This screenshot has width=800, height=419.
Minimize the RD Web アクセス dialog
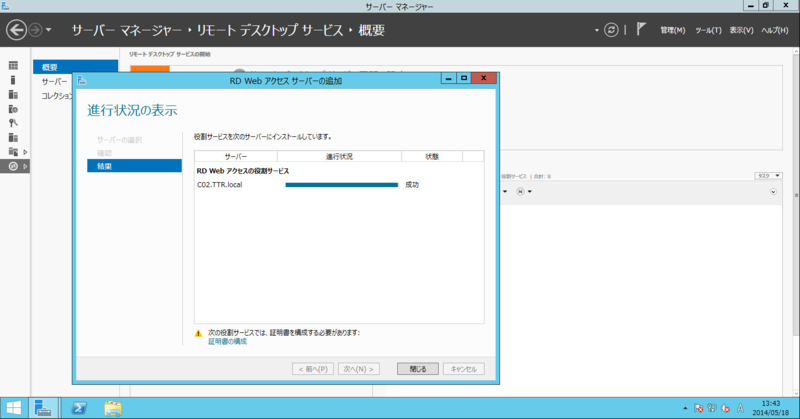(448, 79)
